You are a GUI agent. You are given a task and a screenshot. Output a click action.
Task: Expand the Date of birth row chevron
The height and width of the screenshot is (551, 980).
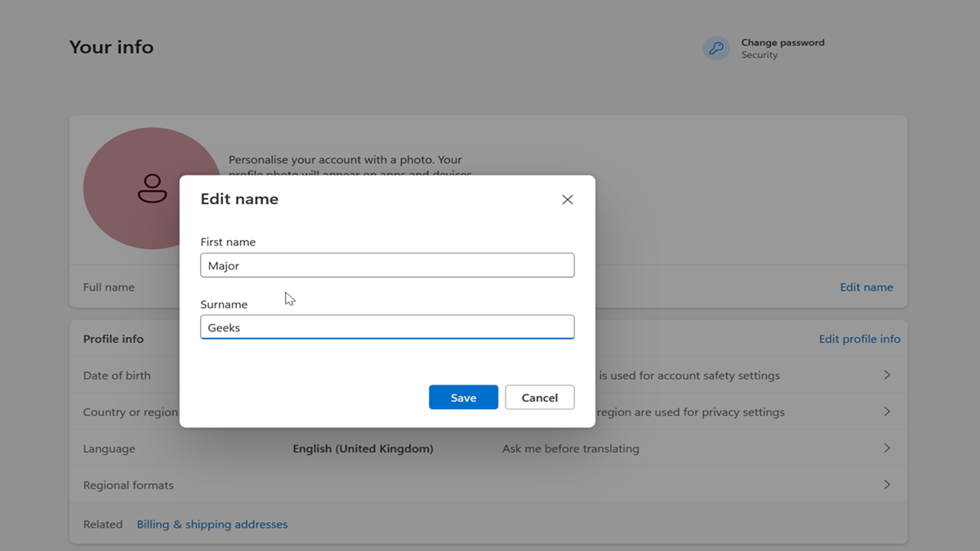click(x=887, y=375)
